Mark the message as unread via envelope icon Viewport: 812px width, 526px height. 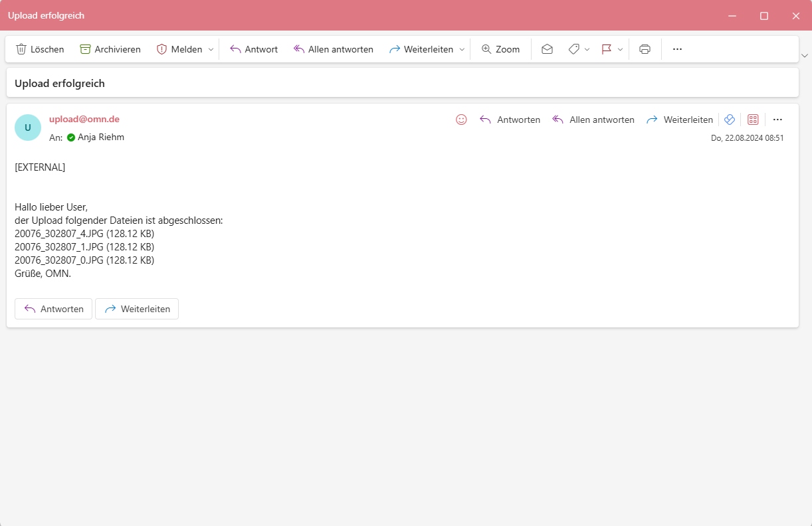coord(547,48)
